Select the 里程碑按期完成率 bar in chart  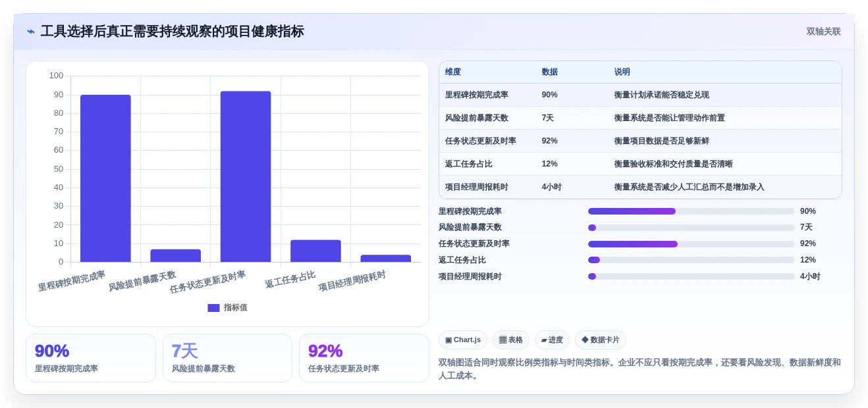pyautogui.click(x=105, y=178)
